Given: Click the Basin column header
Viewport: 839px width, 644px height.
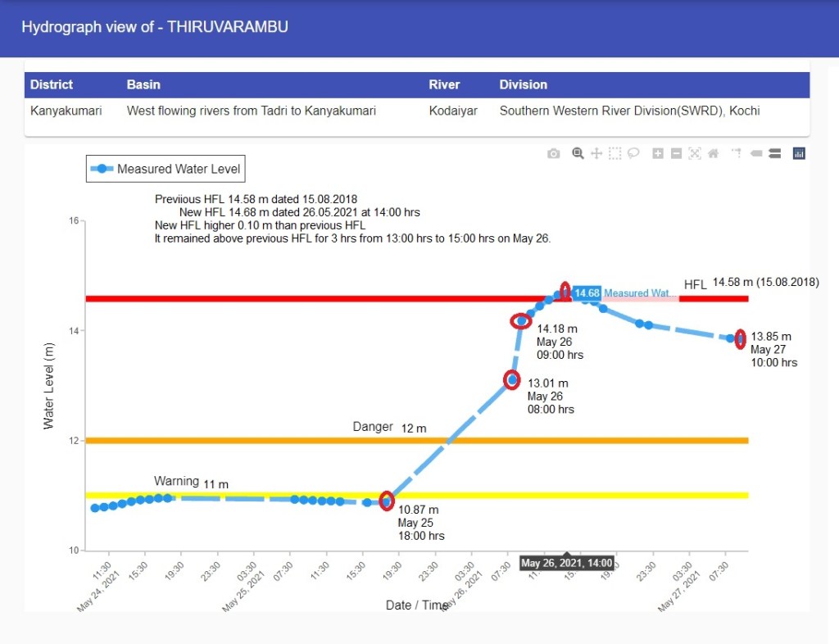Looking at the screenshot, I should 143,84.
